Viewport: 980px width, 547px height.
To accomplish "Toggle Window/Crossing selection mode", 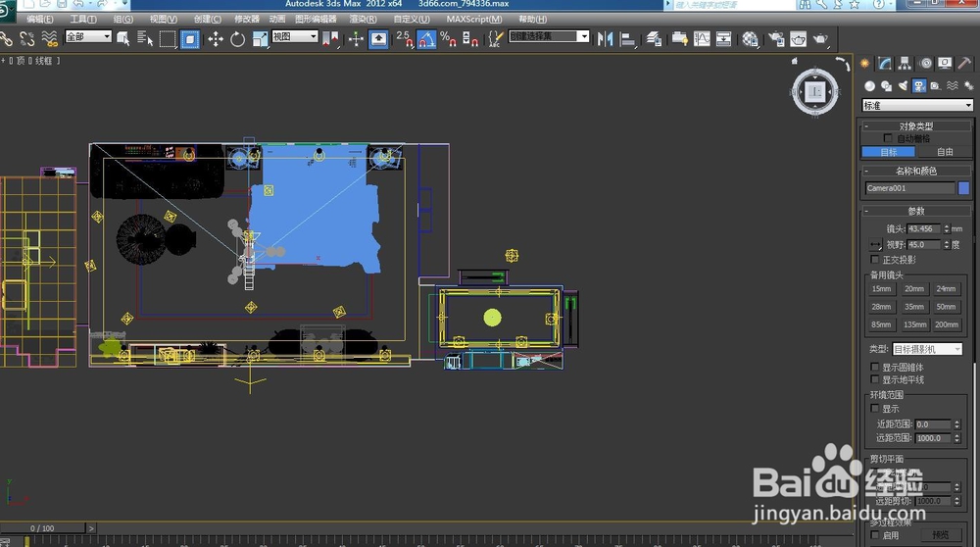I will [x=190, y=39].
